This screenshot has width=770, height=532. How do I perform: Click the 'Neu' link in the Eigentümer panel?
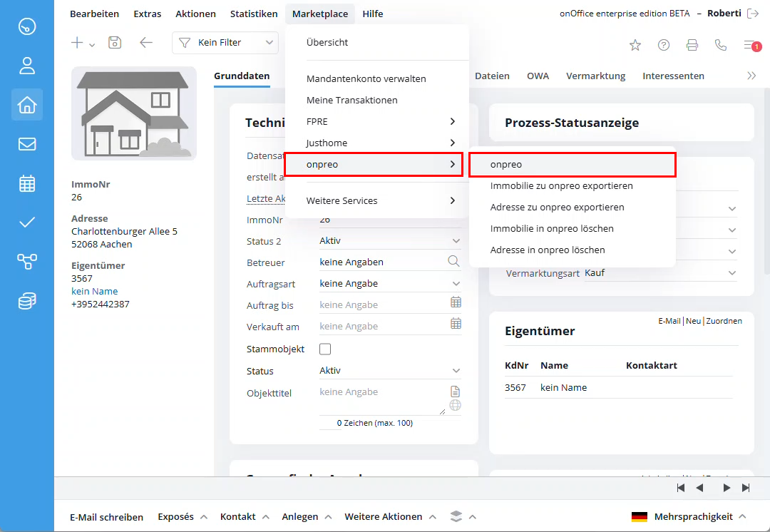point(692,321)
